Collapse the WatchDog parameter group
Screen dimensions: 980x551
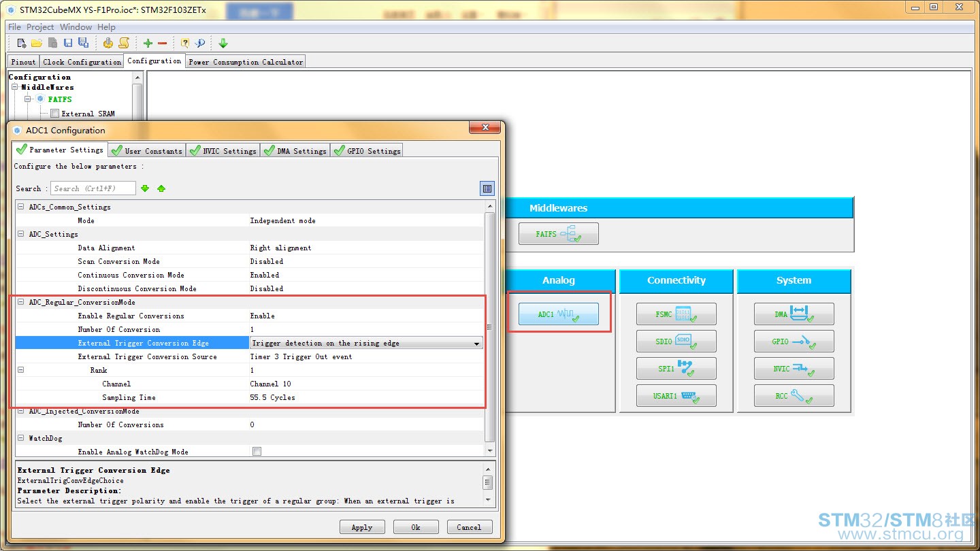tap(20, 438)
